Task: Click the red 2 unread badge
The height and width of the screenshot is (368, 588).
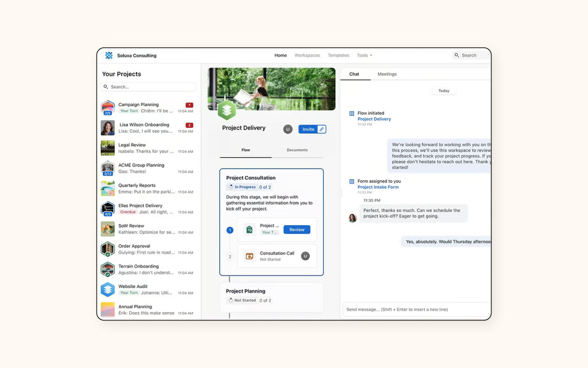Action: pos(189,125)
